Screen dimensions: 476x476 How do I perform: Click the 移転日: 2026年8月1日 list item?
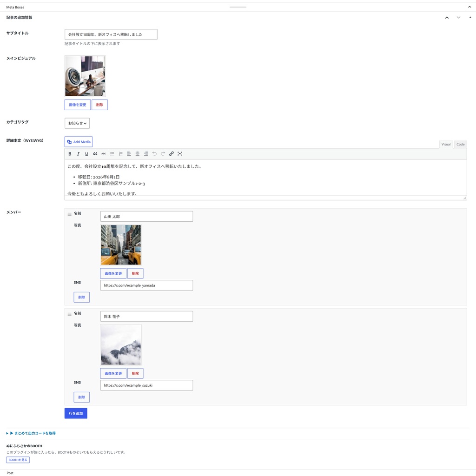coord(99,177)
